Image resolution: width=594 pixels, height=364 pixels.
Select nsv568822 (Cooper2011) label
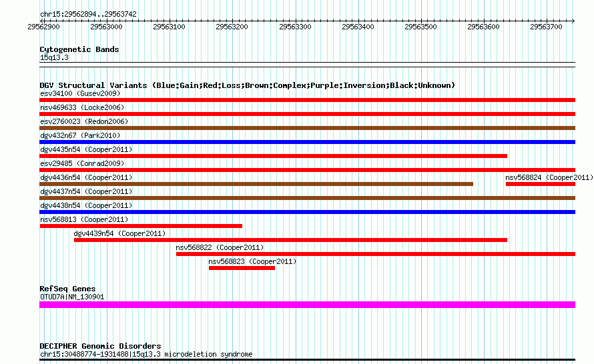click(220, 247)
